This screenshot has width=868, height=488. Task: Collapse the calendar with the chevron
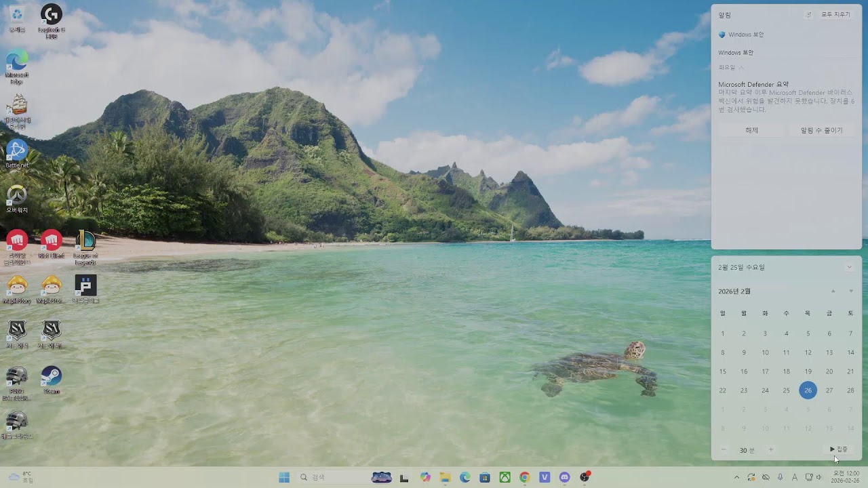[849, 267]
